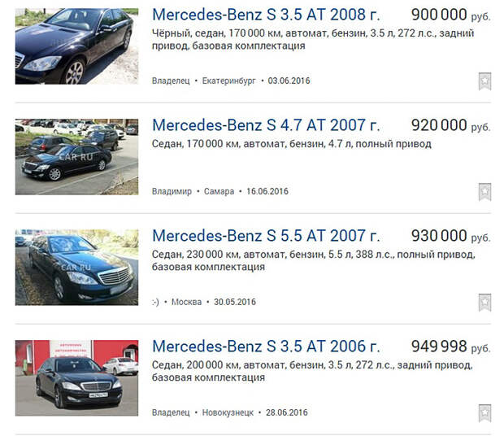
Task: Open Mercedes-Benz S 3.5 AT 2006 listing title
Action: [266, 347]
